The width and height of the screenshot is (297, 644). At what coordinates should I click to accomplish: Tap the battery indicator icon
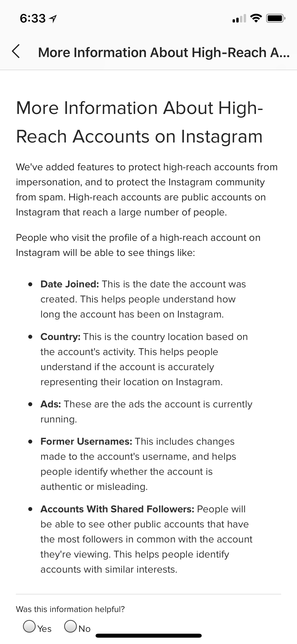[x=275, y=19]
